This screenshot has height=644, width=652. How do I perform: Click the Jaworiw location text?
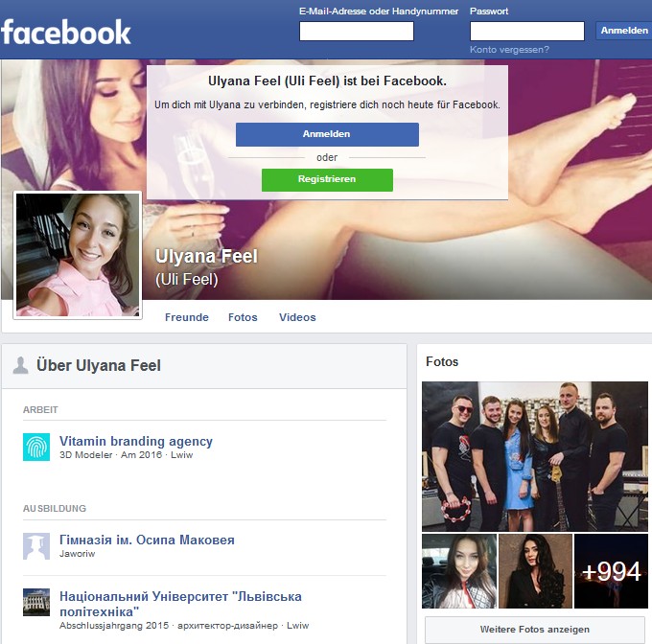77,553
